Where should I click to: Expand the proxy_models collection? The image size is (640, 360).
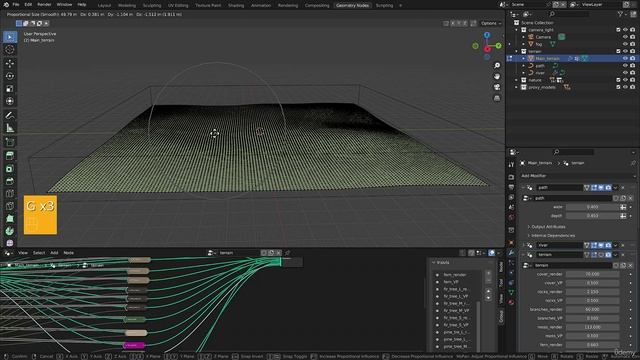coord(517,87)
